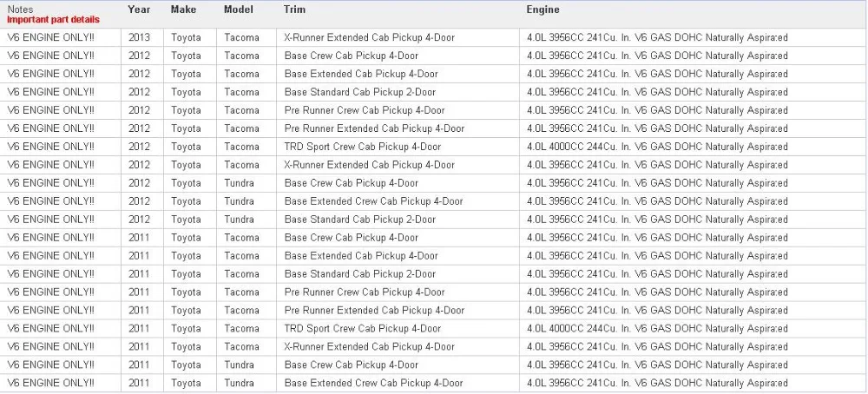Select engine cell in the 2013 X-Runner row
Image resolution: width=868 pixels, height=394 pixels.
[x=657, y=37]
